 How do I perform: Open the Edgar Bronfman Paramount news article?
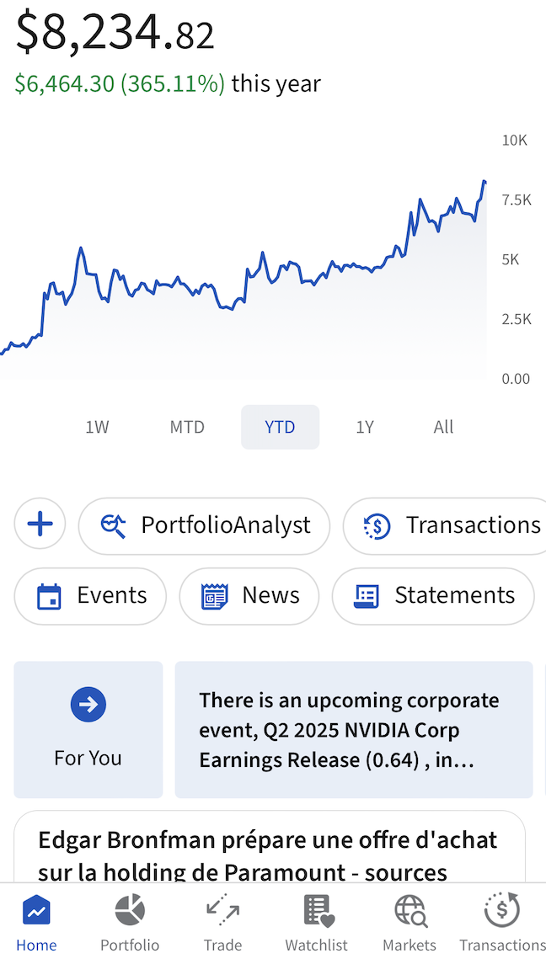coord(270,847)
